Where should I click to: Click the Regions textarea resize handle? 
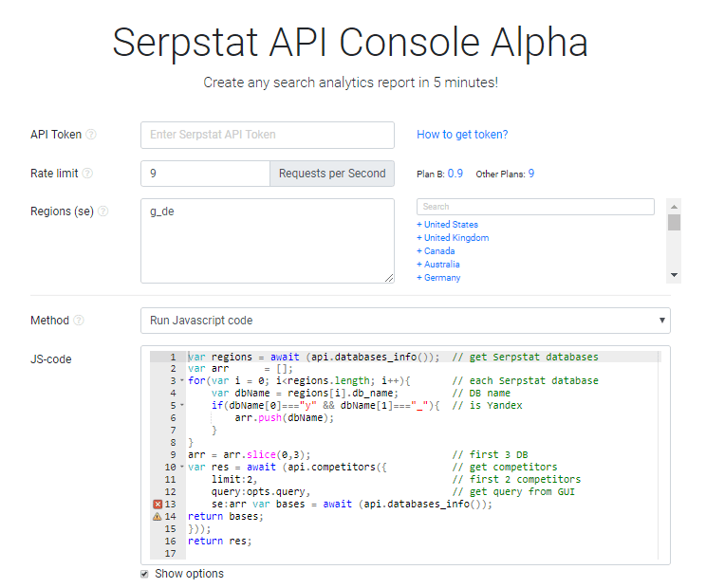(x=389, y=278)
